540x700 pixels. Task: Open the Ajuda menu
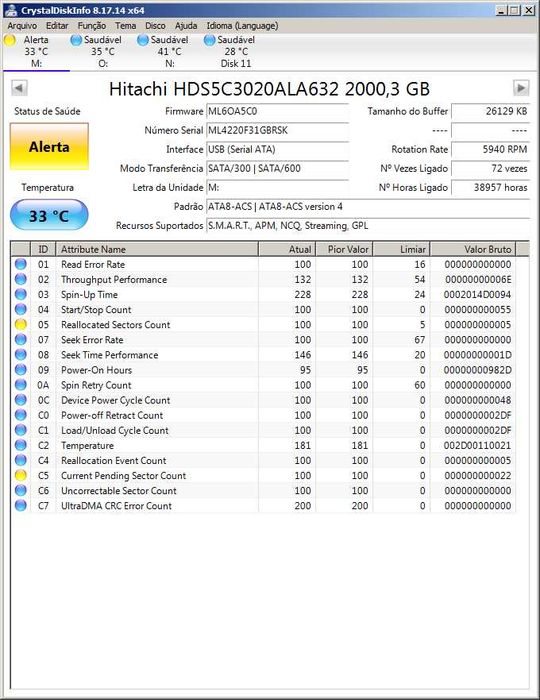[186, 26]
